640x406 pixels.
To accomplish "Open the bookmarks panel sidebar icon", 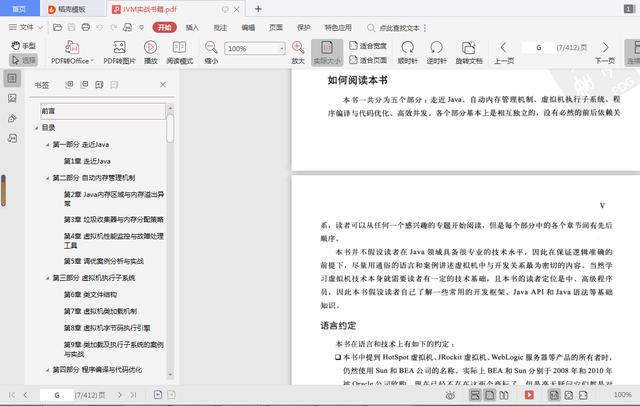I will [x=12, y=78].
